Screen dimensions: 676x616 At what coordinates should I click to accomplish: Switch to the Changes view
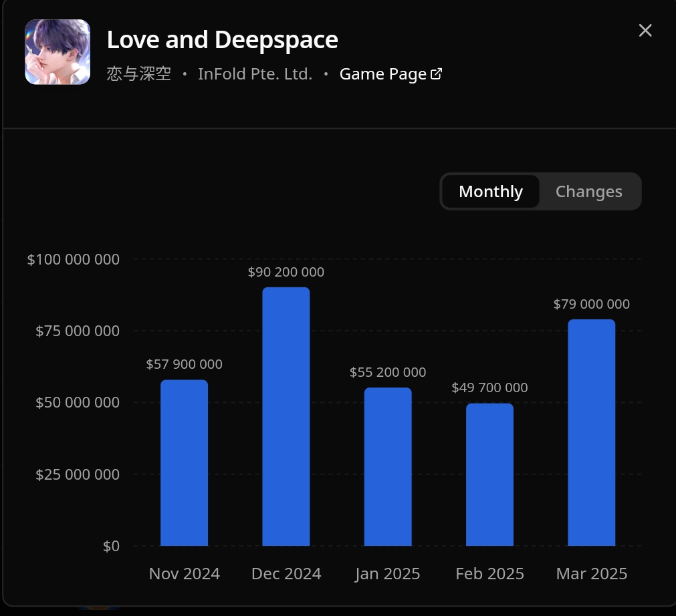(588, 191)
